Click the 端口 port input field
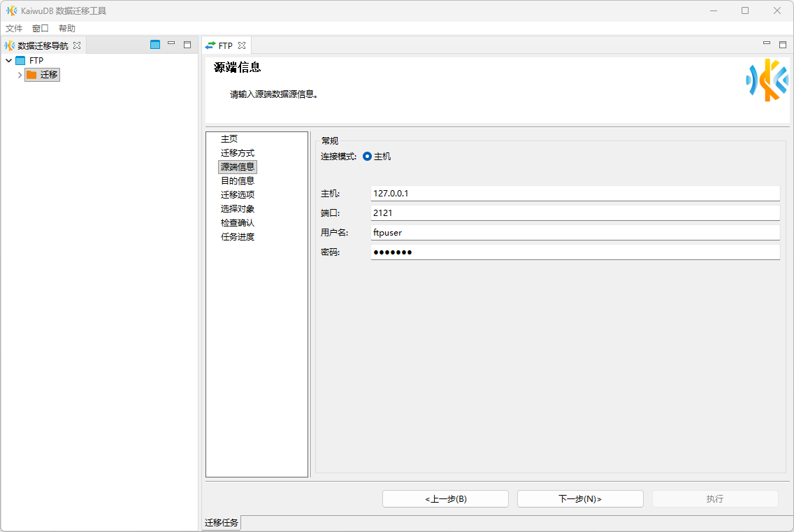Screen dimensions: 794x532 coord(575,213)
